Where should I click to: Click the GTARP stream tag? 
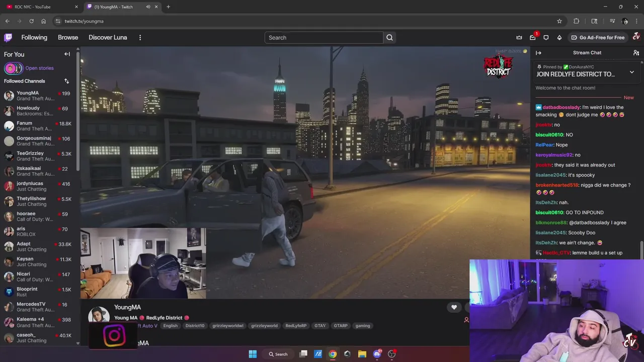click(x=341, y=326)
